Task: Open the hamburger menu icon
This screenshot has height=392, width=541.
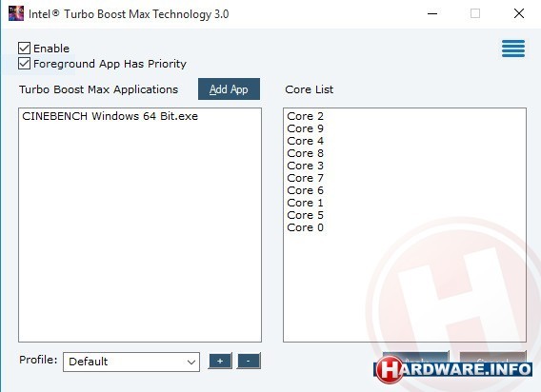Action: point(513,49)
